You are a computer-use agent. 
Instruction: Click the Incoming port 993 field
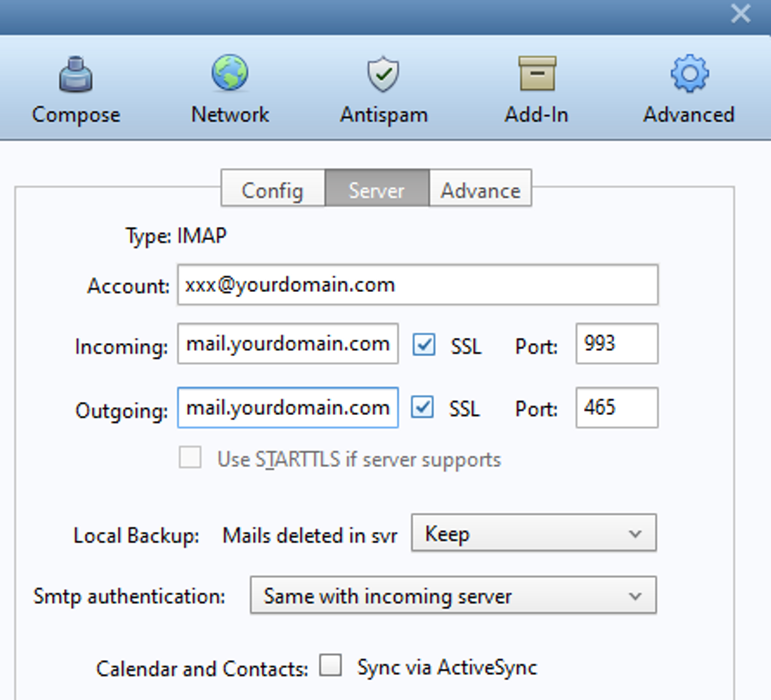[616, 345]
